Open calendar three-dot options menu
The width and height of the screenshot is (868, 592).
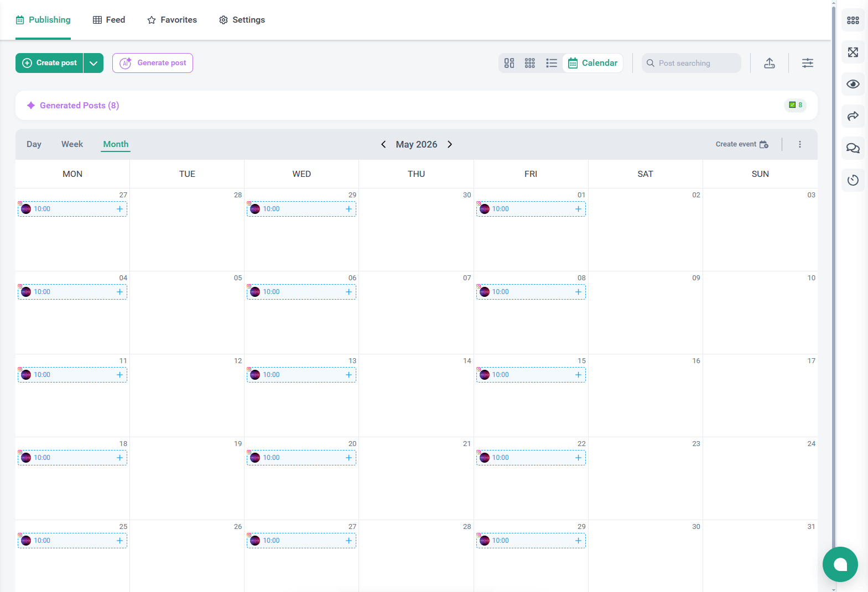pyautogui.click(x=799, y=144)
